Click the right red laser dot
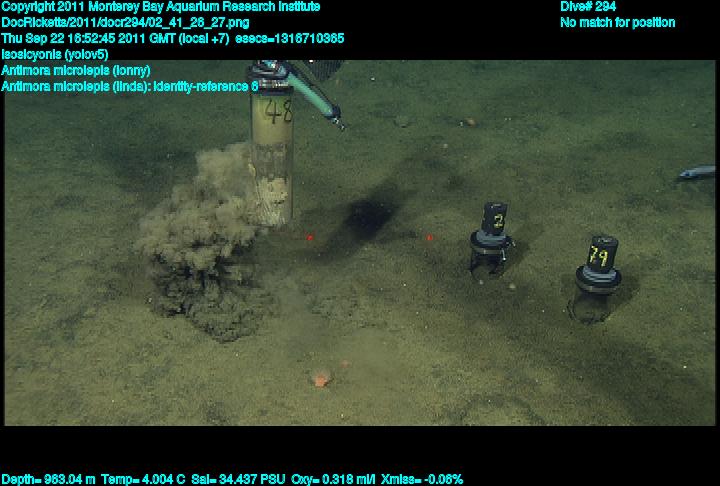 (x=429, y=238)
